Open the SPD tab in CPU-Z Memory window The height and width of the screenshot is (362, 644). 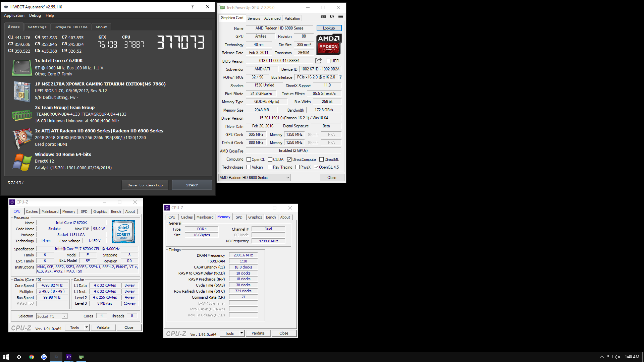pos(239,217)
